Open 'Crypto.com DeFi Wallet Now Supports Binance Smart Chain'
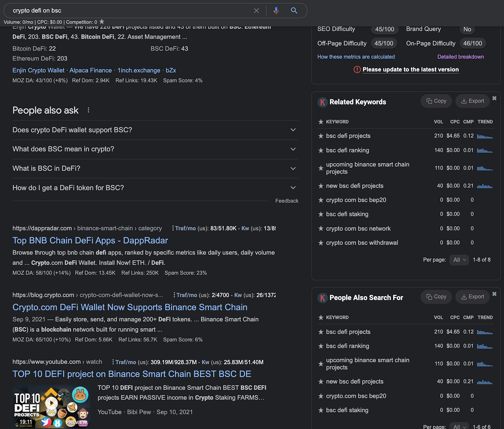 coord(130,307)
